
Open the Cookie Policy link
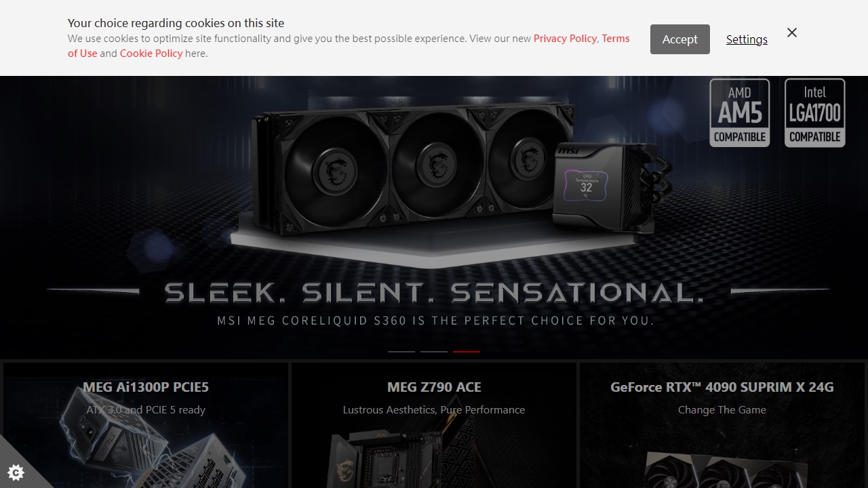point(151,54)
